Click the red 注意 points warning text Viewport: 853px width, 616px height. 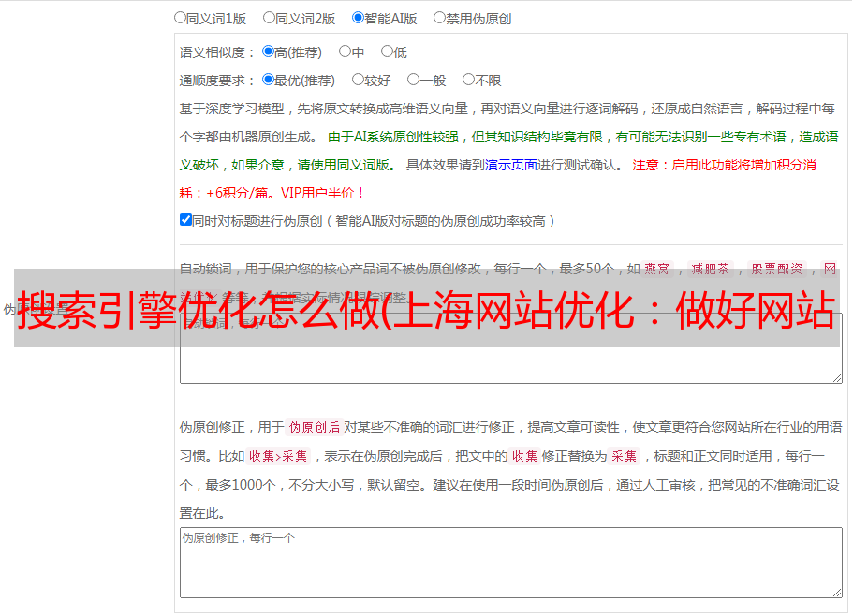point(498,179)
